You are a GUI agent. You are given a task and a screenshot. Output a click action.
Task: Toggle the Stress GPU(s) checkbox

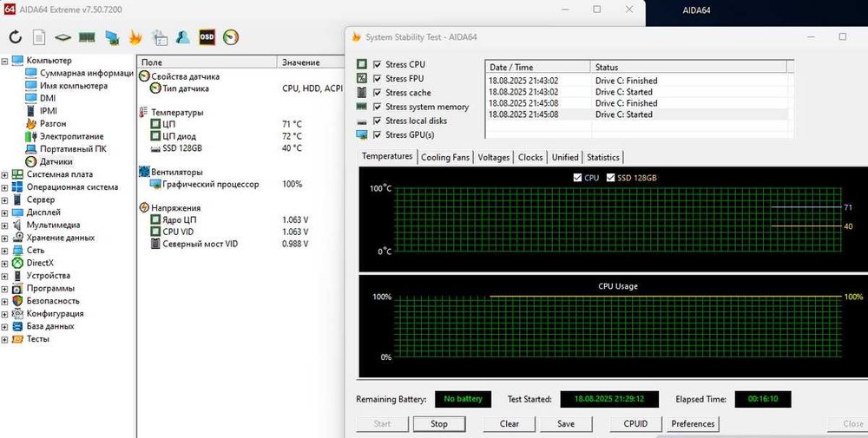[x=378, y=135]
